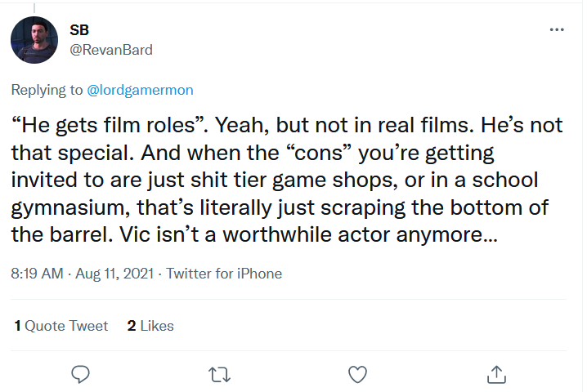
Task: Click the tweet's last line mentioning Vic
Action: coord(254,235)
